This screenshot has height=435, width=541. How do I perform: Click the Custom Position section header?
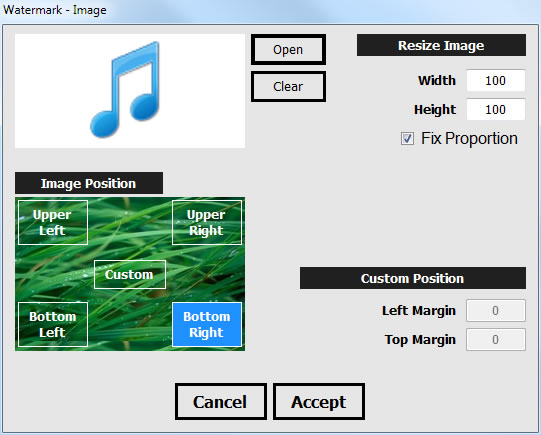(x=413, y=278)
